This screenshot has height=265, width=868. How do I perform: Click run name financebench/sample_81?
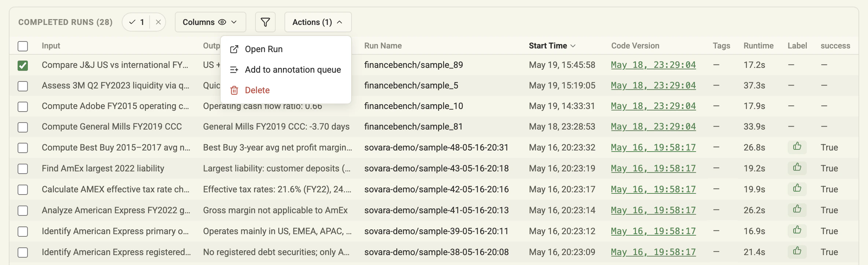click(413, 127)
